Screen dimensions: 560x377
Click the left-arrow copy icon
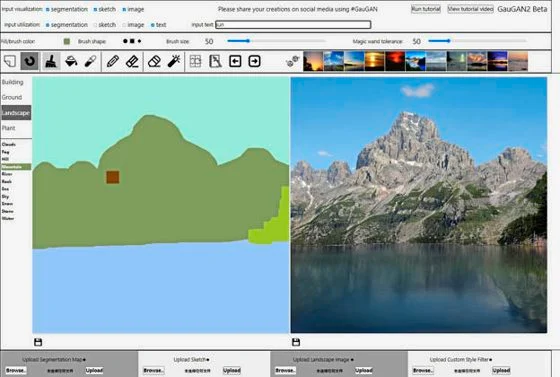(235, 61)
